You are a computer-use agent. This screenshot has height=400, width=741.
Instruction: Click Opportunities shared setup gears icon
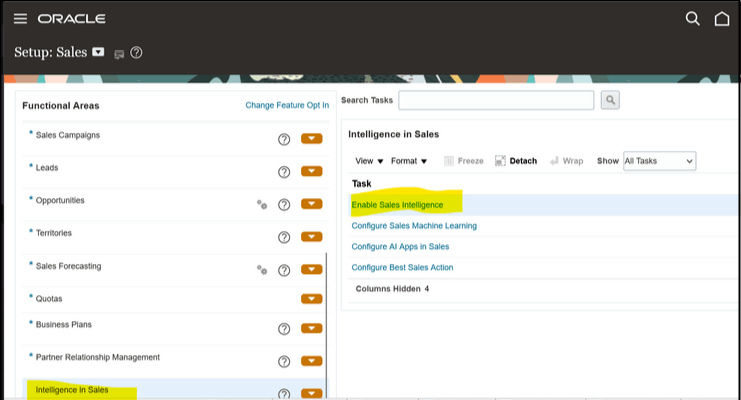(262, 204)
